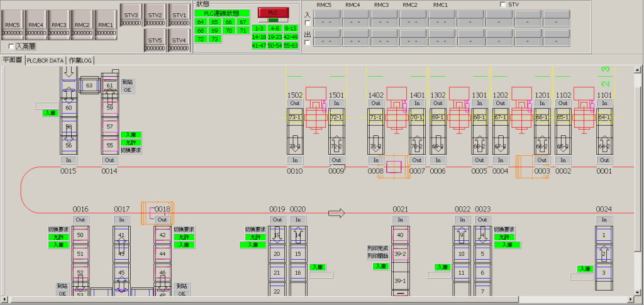
Task: Select conveyor cell 50 at station 0016
Action: pos(79,235)
